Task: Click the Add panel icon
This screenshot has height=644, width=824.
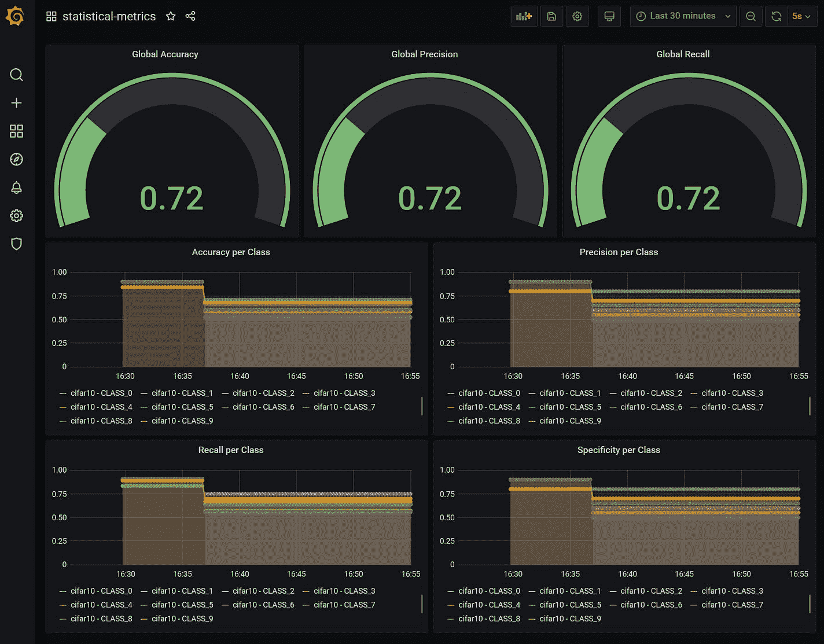Action: (x=524, y=16)
